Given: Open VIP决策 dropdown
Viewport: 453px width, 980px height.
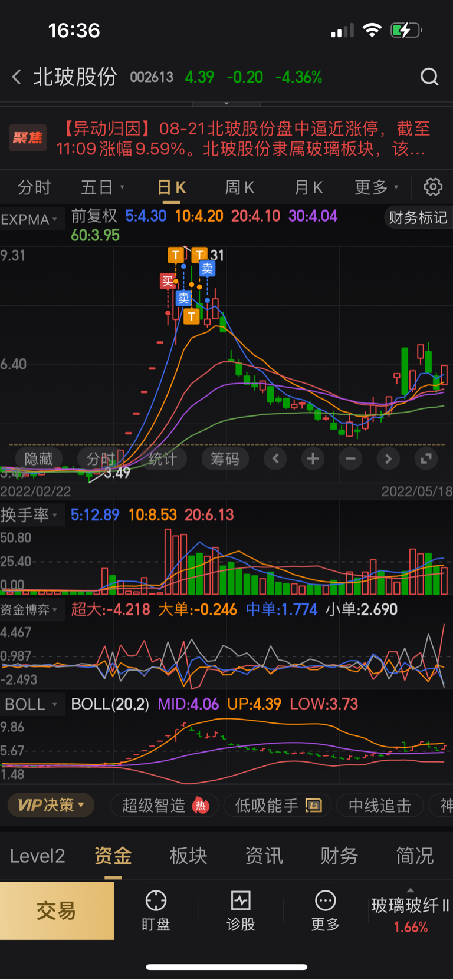Looking at the screenshot, I should (51, 805).
